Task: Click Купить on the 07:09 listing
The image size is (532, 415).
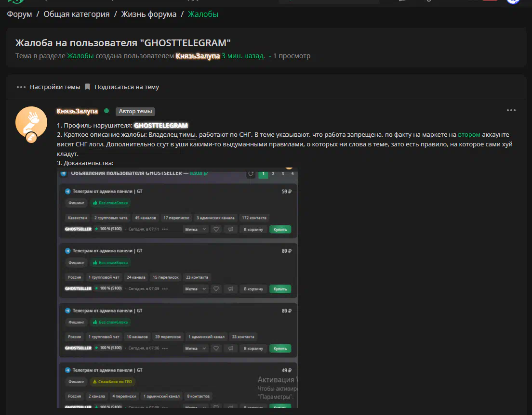Action: (280, 289)
